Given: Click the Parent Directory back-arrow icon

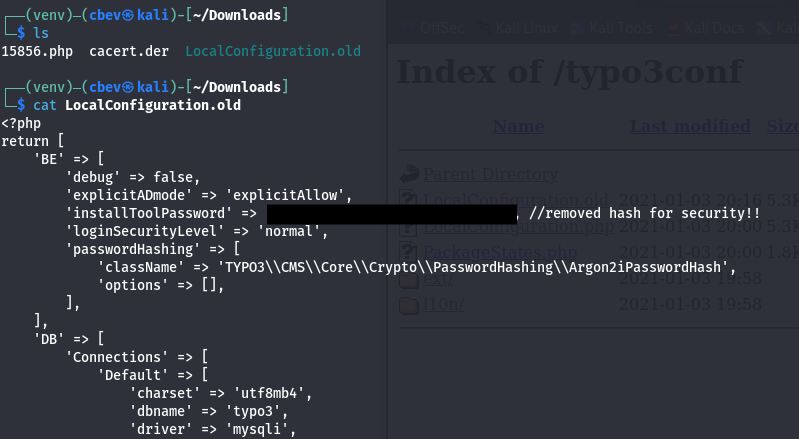Looking at the screenshot, I should pos(409,173).
